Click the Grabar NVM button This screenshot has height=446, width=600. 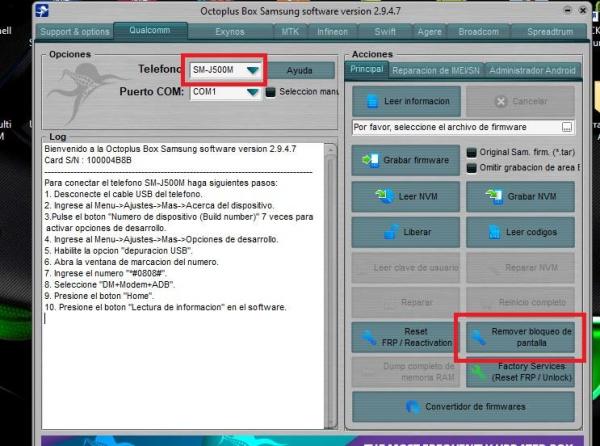(x=520, y=196)
